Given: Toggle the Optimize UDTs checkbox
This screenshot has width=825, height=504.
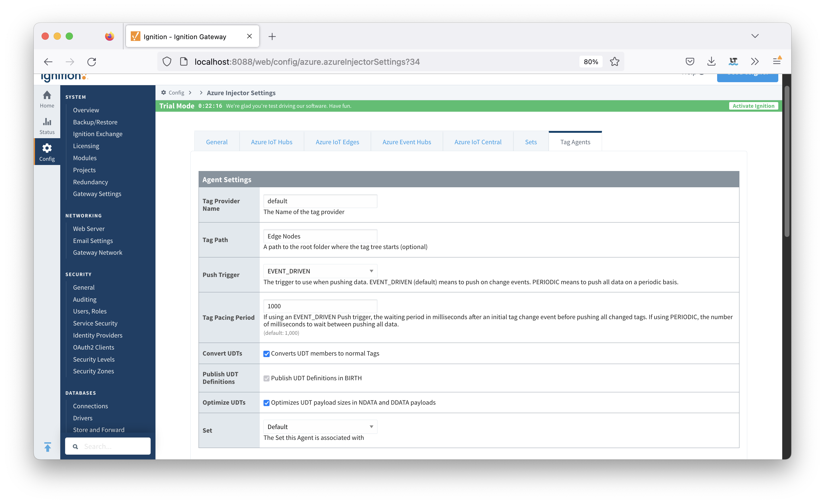Looking at the screenshot, I should pyautogui.click(x=267, y=403).
